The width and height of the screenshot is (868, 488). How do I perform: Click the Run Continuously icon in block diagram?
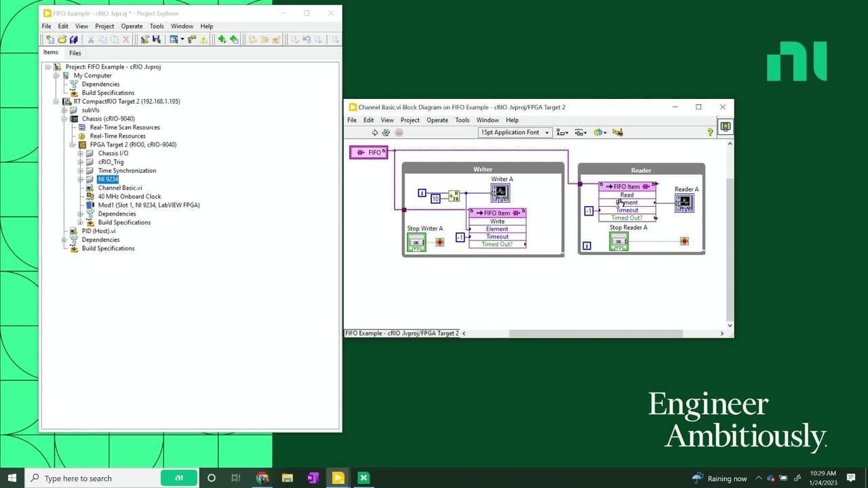click(386, 132)
